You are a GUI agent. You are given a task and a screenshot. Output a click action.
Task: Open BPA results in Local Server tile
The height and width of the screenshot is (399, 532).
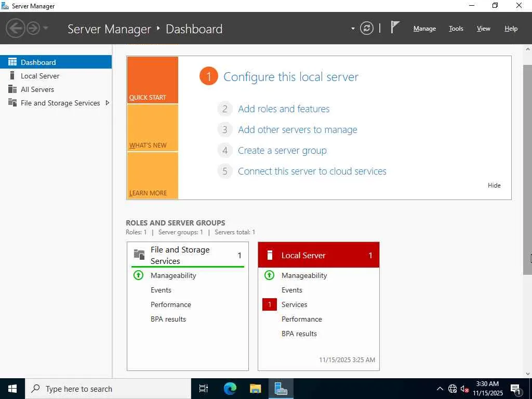pyautogui.click(x=299, y=334)
